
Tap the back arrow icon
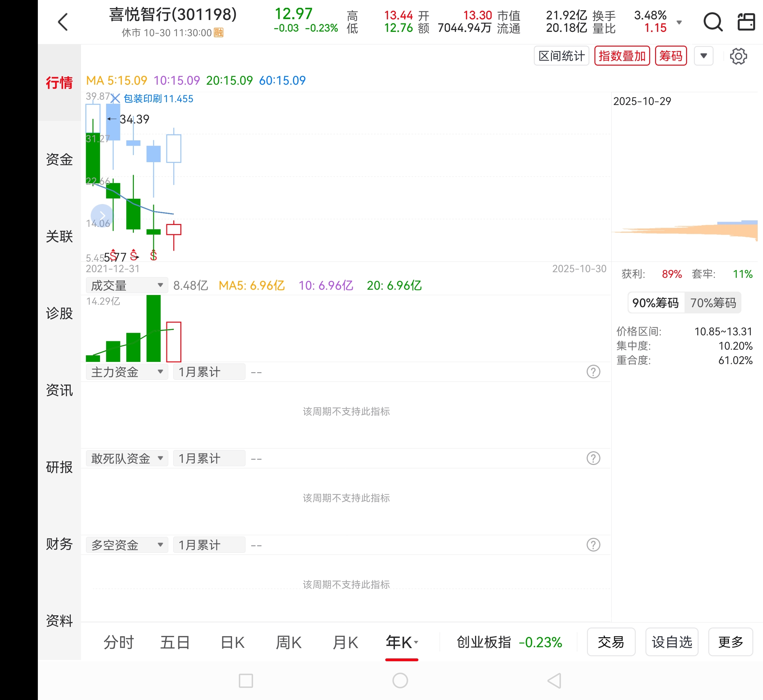tap(63, 22)
